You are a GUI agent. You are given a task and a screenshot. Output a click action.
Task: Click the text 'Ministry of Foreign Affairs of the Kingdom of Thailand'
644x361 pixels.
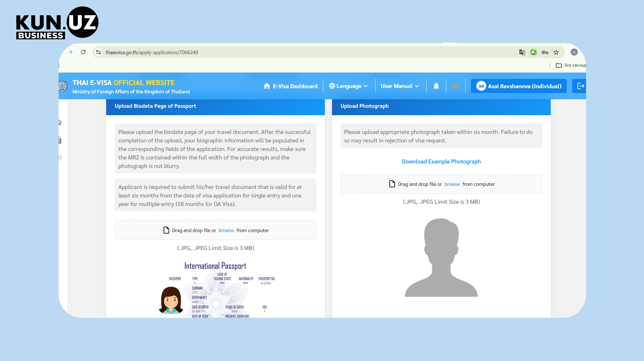131,92
